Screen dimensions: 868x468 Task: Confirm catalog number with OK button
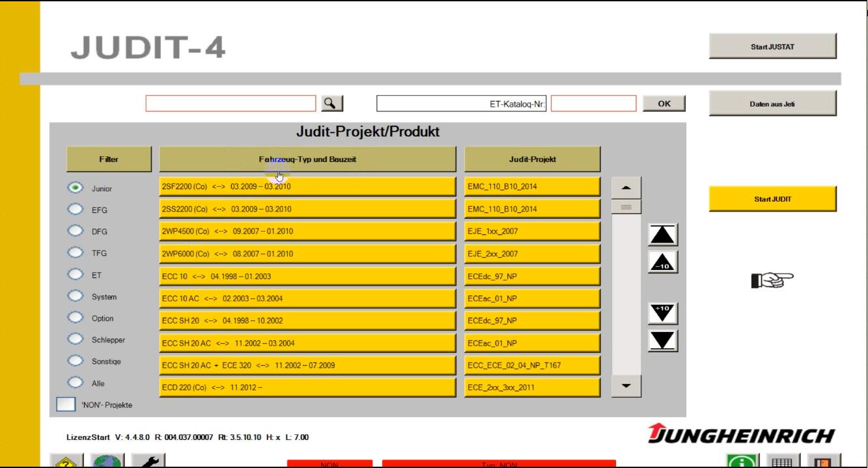[664, 103]
